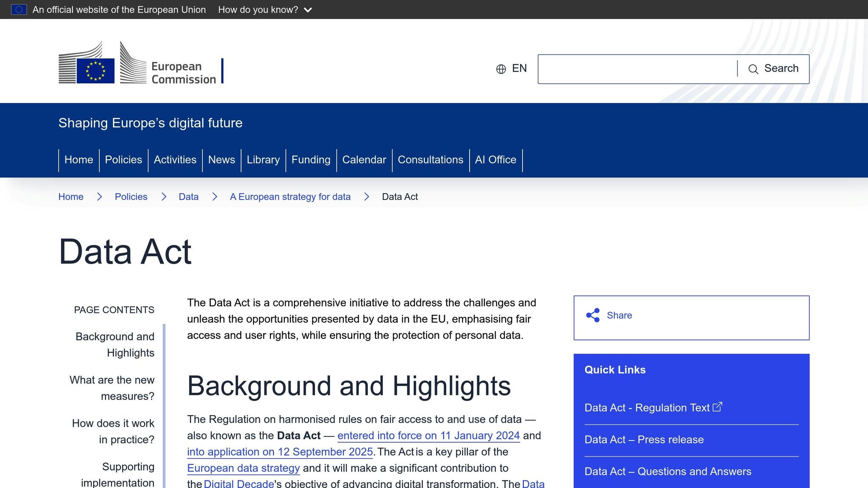Screen dimensions: 868x488
Task: Click the Share icon
Action: coord(593,315)
